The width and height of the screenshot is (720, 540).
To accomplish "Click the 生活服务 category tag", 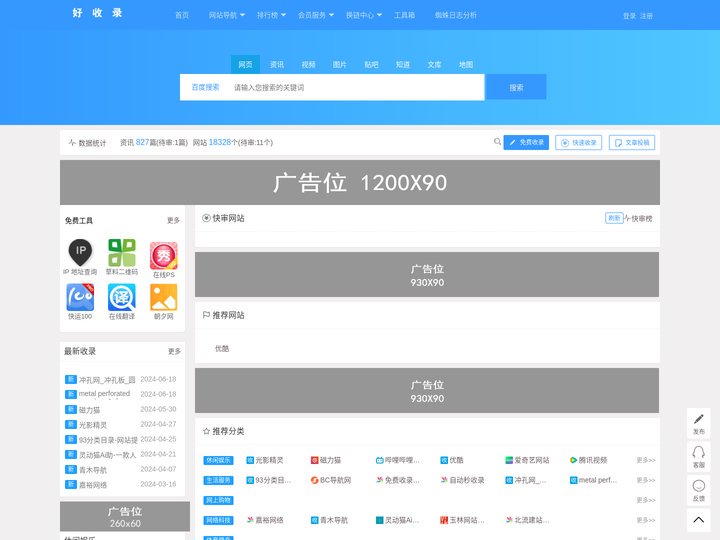I will click(219, 480).
